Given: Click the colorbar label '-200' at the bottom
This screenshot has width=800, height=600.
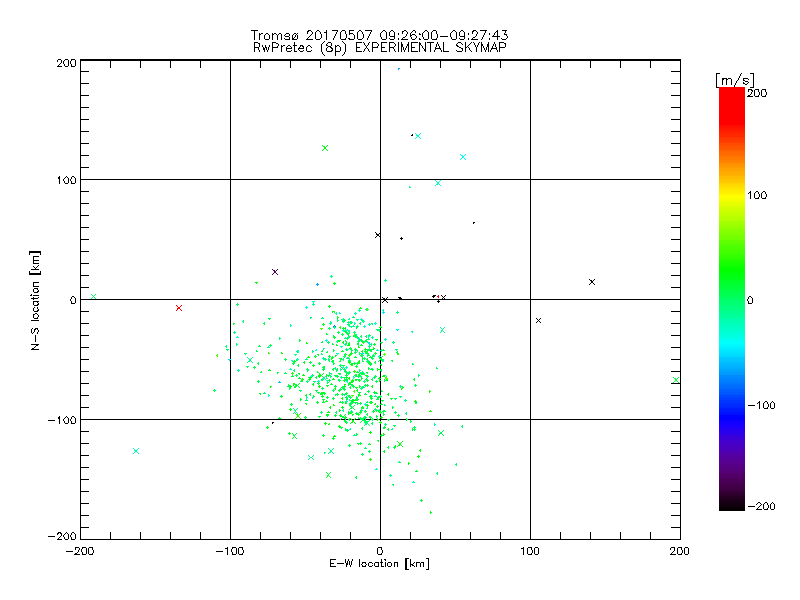Looking at the screenshot, I should pyautogui.click(x=761, y=506).
